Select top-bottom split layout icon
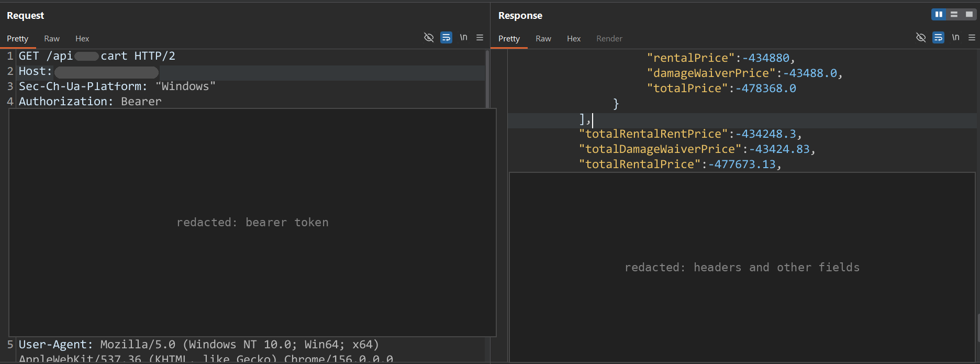Image resolution: width=980 pixels, height=364 pixels. 954,15
